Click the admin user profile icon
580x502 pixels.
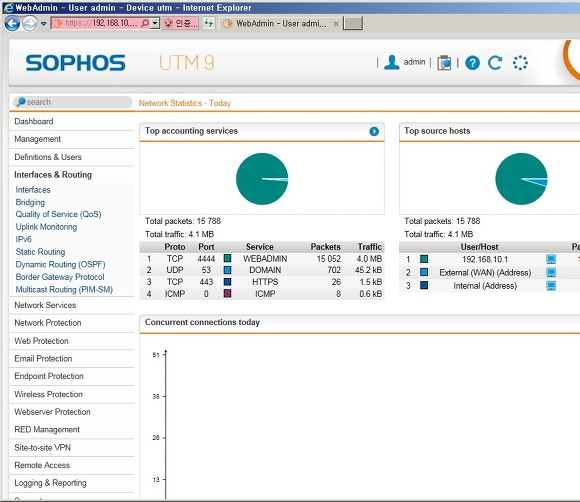click(391, 62)
